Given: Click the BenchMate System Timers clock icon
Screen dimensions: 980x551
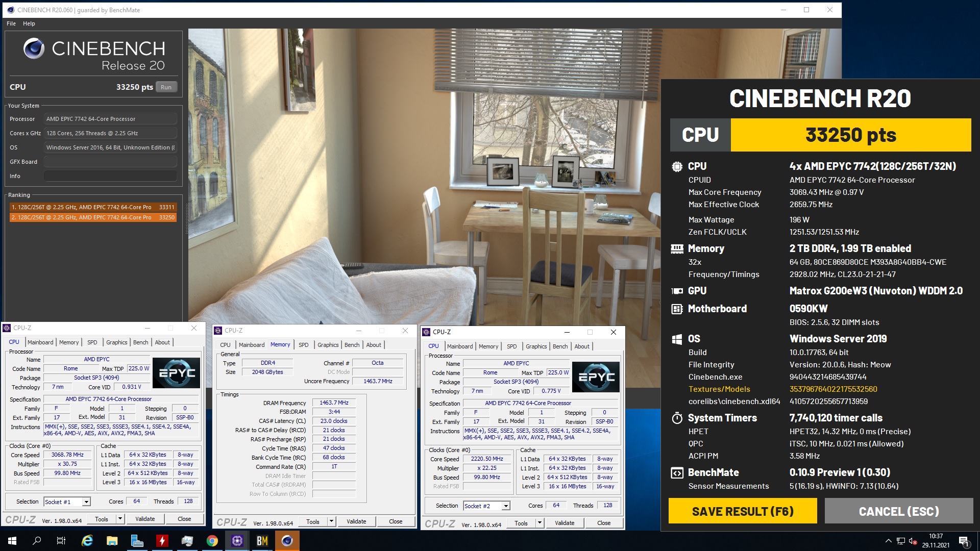Looking at the screenshot, I should pyautogui.click(x=677, y=418).
